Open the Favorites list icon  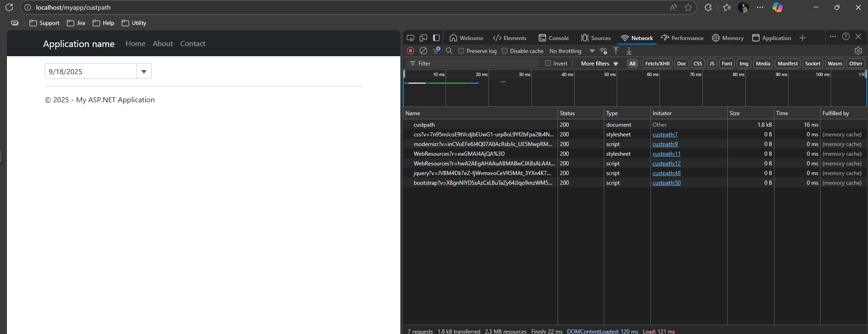click(727, 7)
